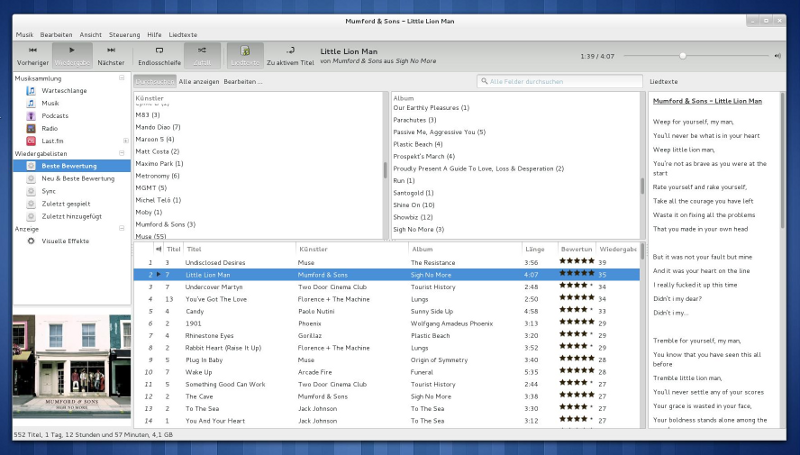Toggle Zufall shuffle mode
Screen dimensions: 800x455
pos(202,56)
